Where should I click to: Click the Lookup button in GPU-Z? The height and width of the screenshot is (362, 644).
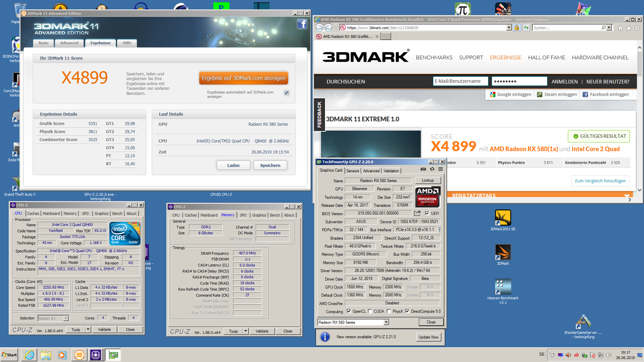tap(428, 180)
